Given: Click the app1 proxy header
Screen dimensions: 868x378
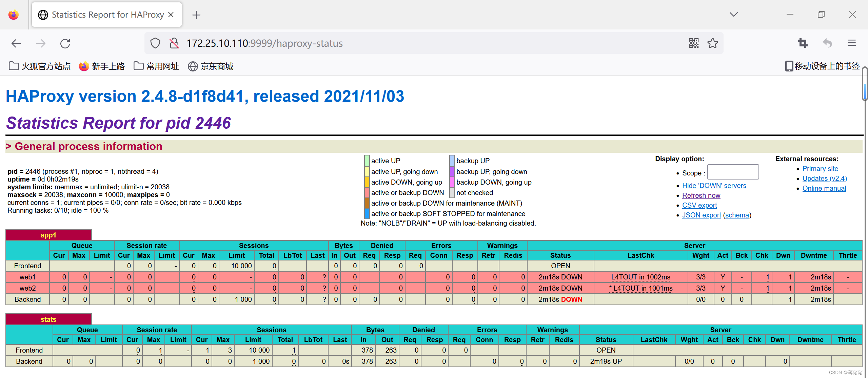Looking at the screenshot, I should pyautogui.click(x=48, y=235).
